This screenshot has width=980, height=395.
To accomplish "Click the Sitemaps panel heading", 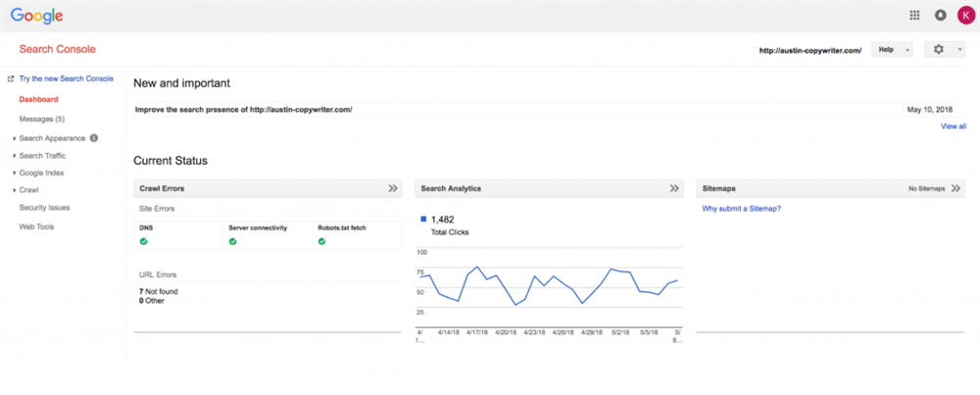I will tap(718, 188).
